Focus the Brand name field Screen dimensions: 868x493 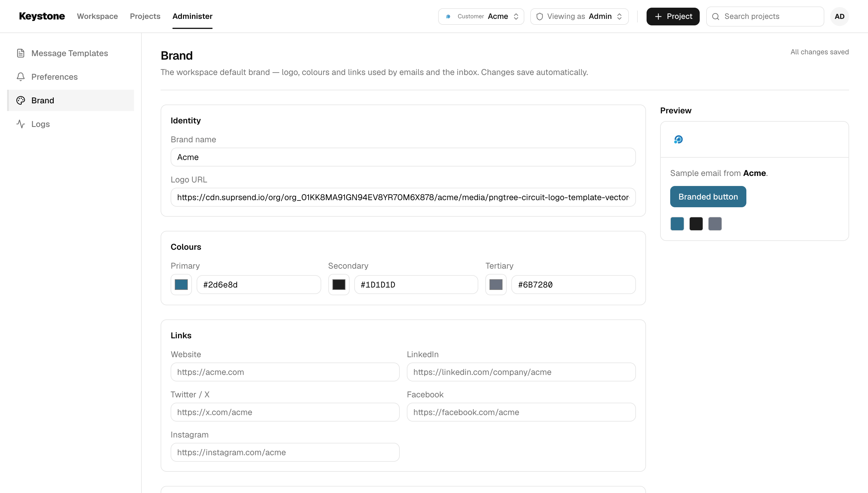pyautogui.click(x=403, y=157)
